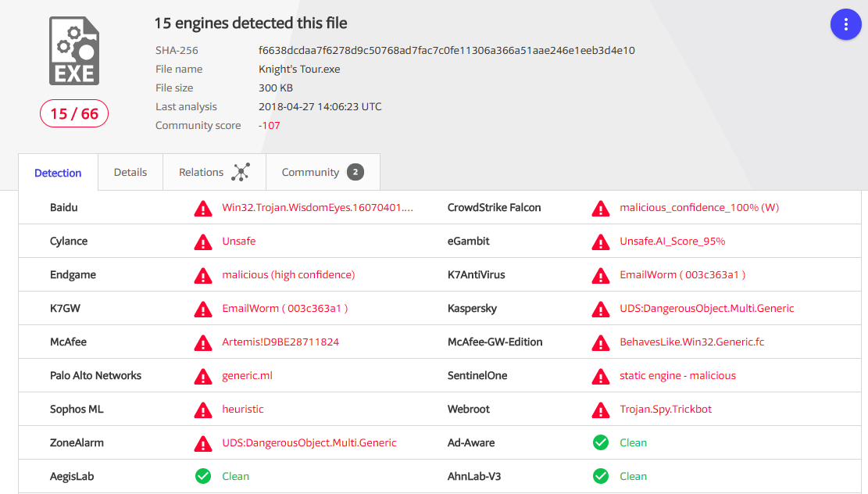Click the SentinelOne warning triangle icon
The height and width of the screenshot is (494, 868).
pyautogui.click(x=601, y=377)
